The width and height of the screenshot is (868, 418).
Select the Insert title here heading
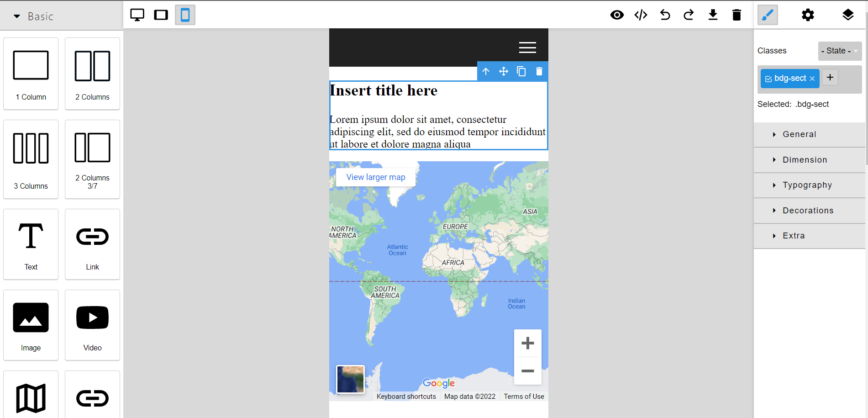(384, 90)
